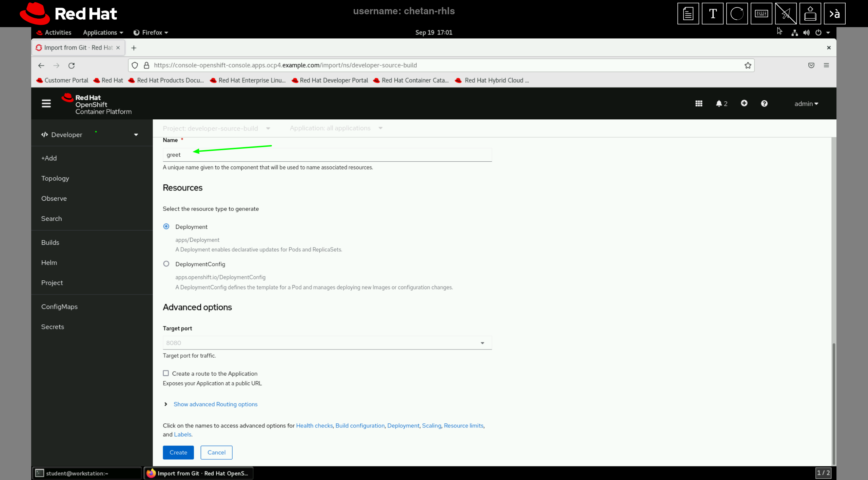This screenshot has height=480, width=868.
Task: Open the Project: developer-source-build dropdown
Action: pyautogui.click(x=217, y=128)
